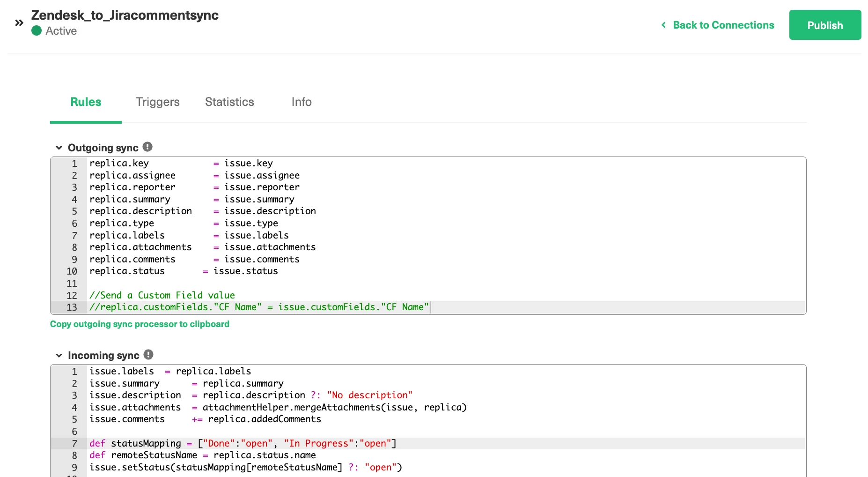
Task: Click the Zendesk_to_Jiracommentsync connection title
Action: [x=125, y=15]
